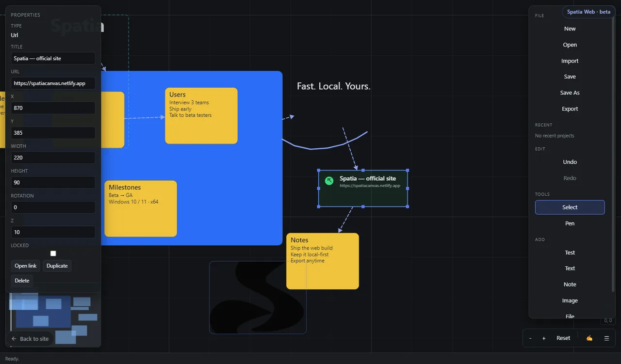Delete the selected element
The height and width of the screenshot is (364, 621).
pyautogui.click(x=22, y=281)
